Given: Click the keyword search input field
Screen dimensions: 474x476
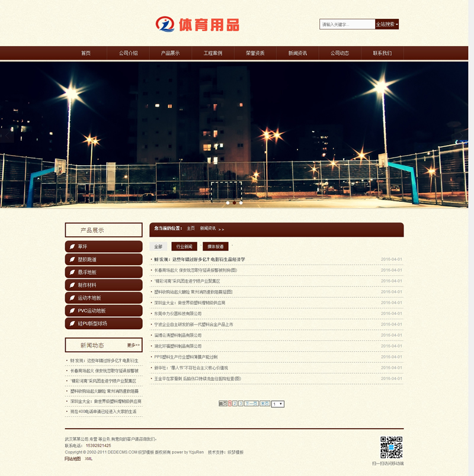Looking at the screenshot, I should (347, 24).
